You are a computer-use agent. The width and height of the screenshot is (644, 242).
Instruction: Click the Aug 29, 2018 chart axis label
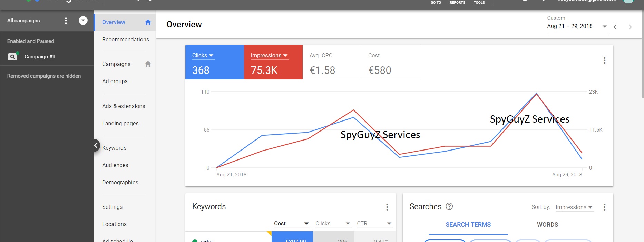567,175
